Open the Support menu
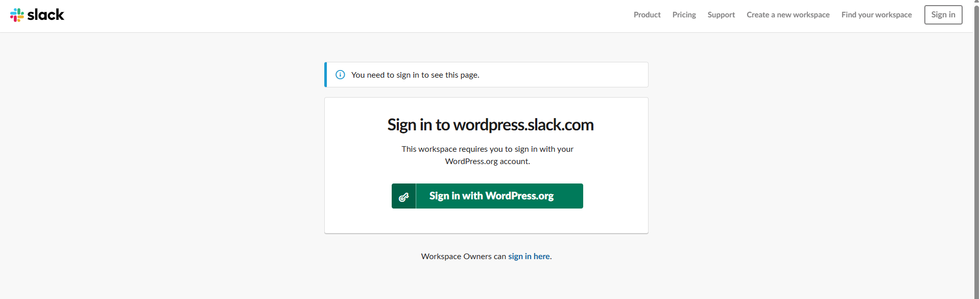The image size is (980, 299). (721, 15)
